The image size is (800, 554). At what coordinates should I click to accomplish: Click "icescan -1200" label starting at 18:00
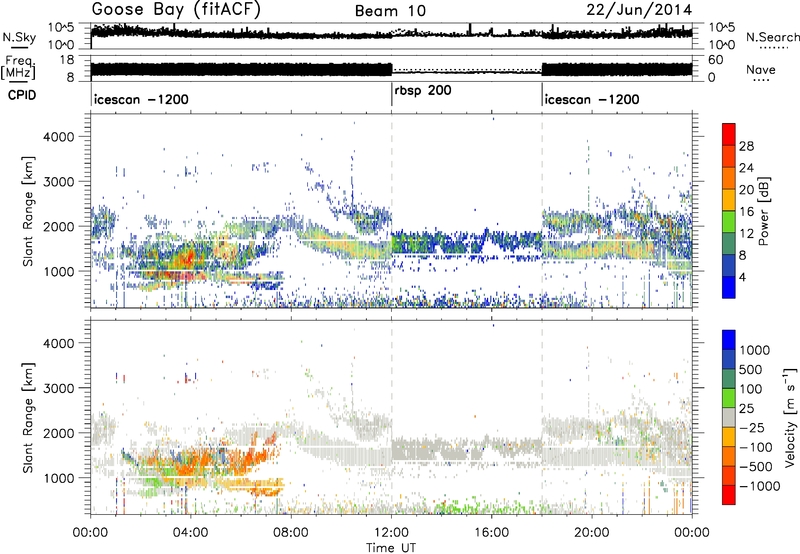592,99
